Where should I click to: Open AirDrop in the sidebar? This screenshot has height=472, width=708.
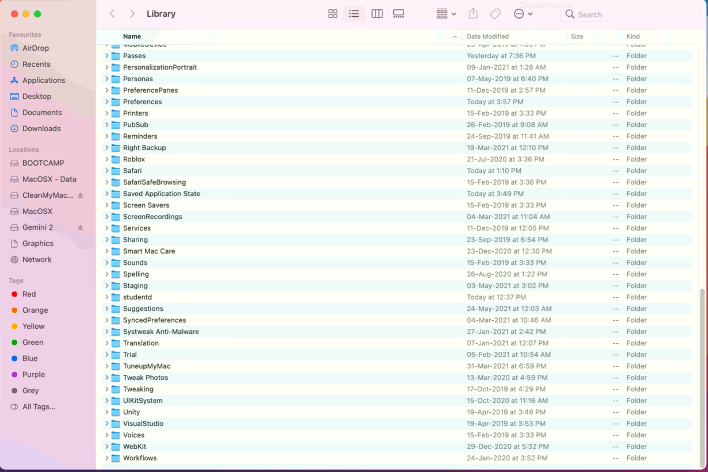(36, 48)
